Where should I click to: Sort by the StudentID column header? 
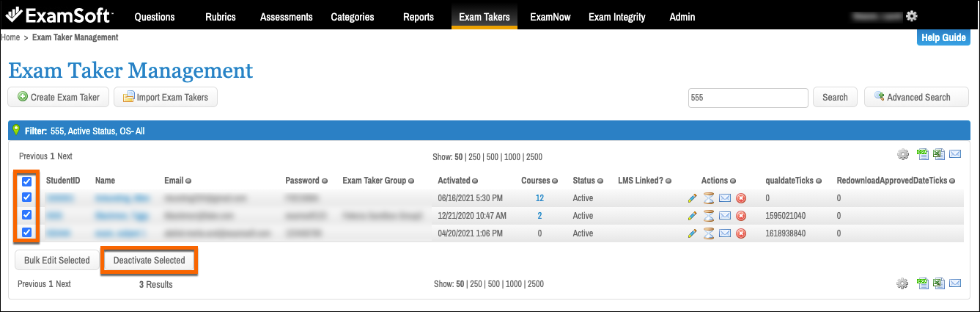[x=63, y=181]
